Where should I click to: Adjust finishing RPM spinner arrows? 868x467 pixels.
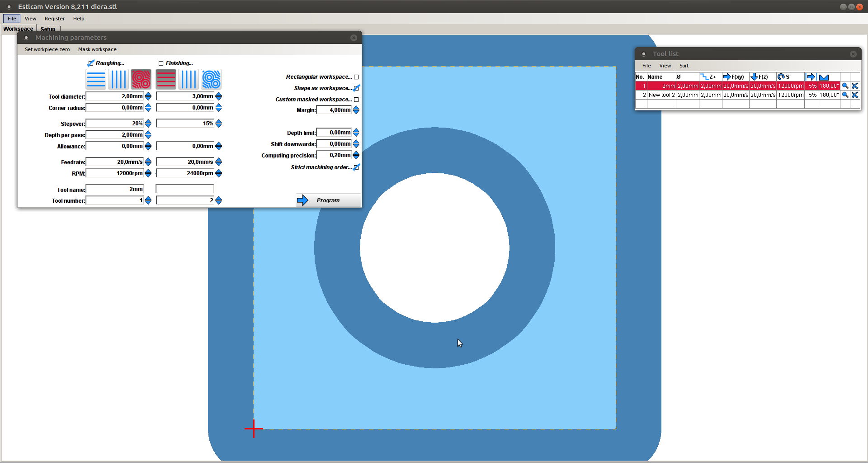(219, 173)
